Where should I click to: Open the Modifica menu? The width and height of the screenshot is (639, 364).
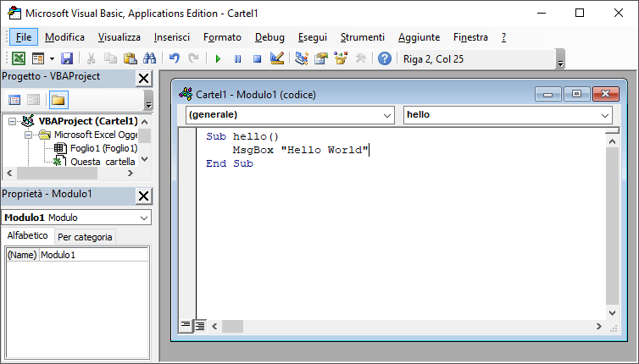click(x=64, y=37)
